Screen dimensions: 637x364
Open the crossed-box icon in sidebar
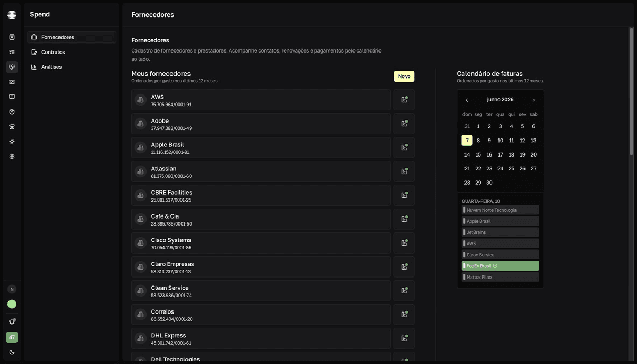tap(12, 37)
